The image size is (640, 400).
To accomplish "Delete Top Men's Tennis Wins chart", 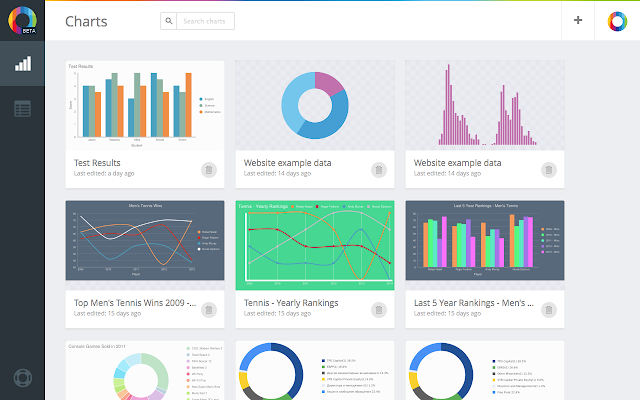I will (209, 310).
